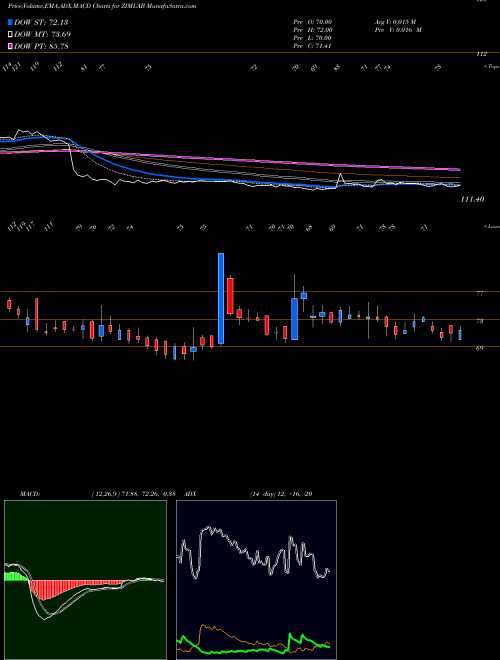Click the last blue candle at the chart's right end
Viewport: 500px width, 660px height.
(x=460, y=335)
